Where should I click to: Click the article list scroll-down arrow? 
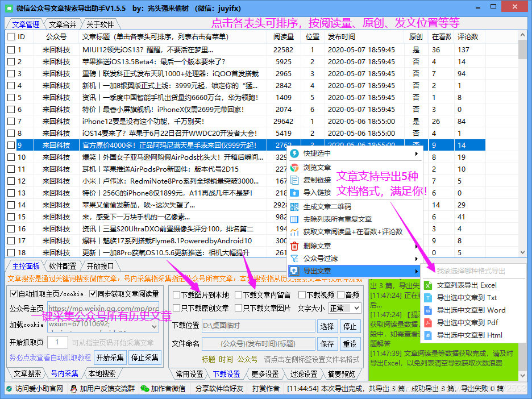point(522,252)
